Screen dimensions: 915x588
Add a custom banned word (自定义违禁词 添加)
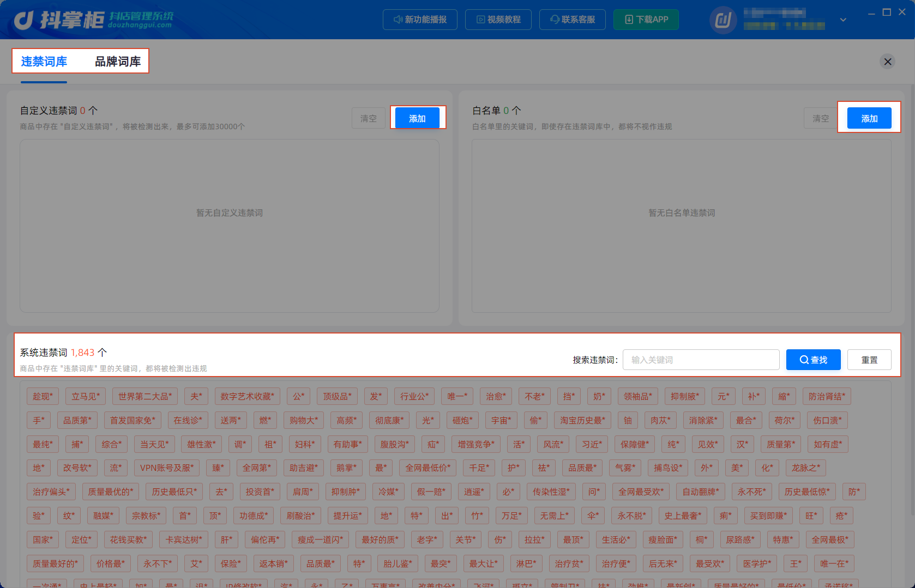tap(417, 118)
